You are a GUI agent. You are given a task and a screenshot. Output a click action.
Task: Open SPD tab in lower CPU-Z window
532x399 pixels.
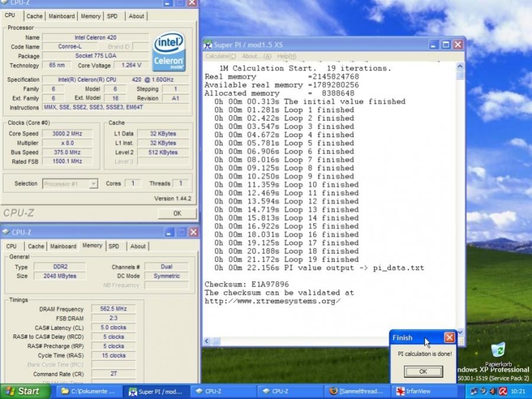point(114,246)
